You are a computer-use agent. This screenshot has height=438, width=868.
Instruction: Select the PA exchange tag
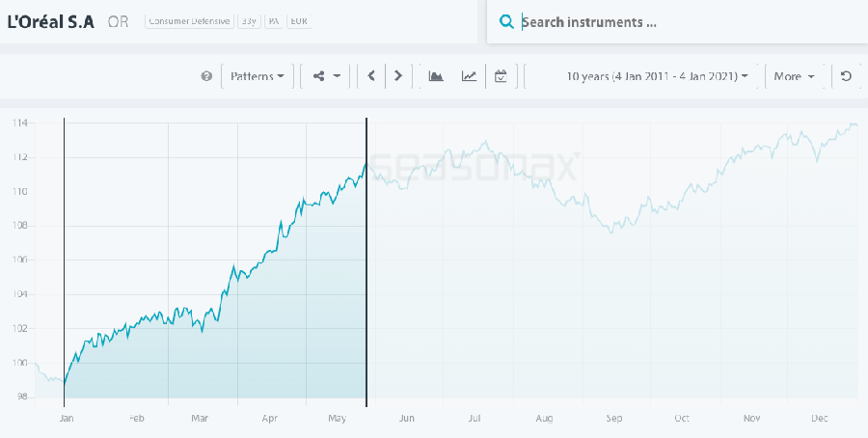(x=274, y=21)
